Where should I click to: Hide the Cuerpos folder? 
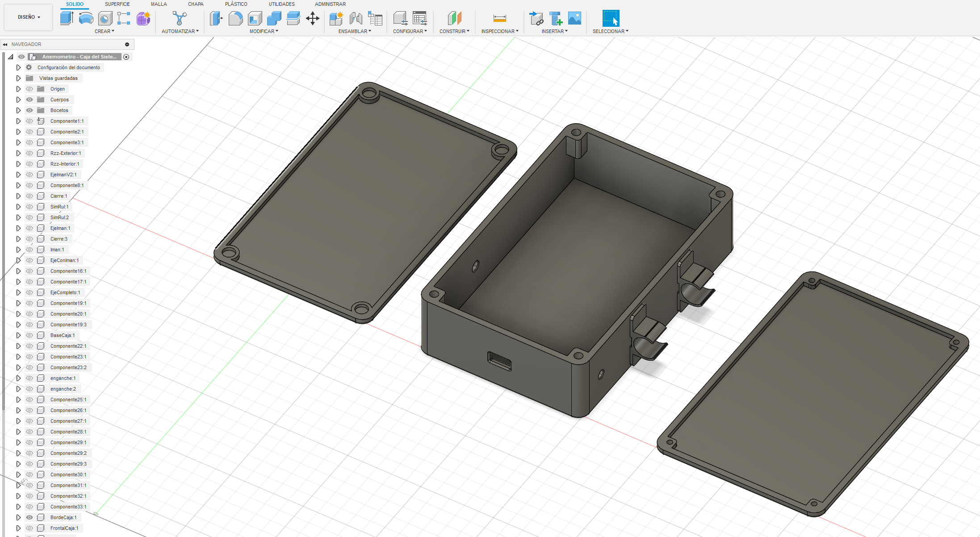tap(29, 100)
